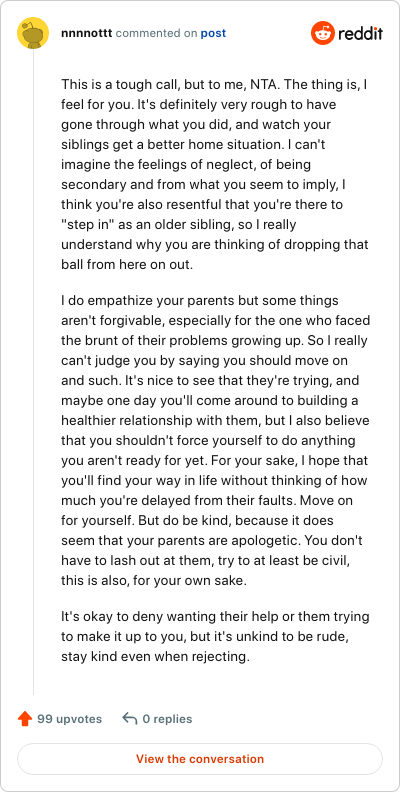Click the "commented on" text
The image size is (400, 792).
(x=157, y=33)
